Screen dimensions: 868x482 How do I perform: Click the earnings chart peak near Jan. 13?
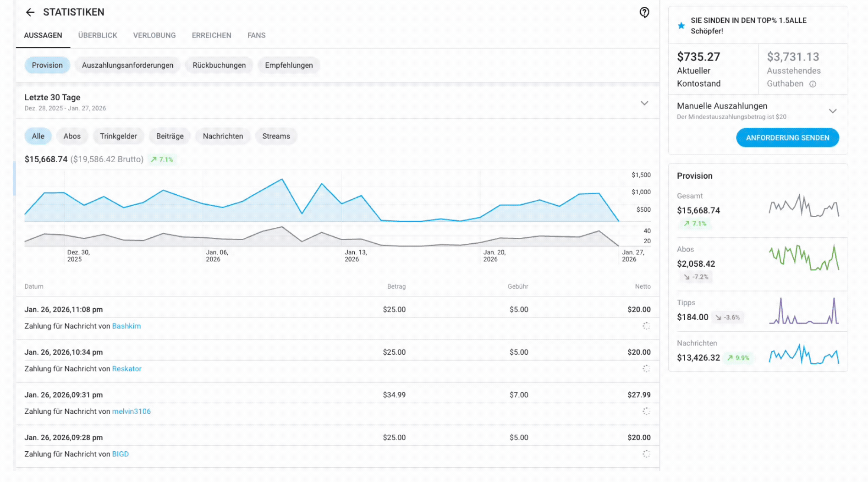coord(322,184)
